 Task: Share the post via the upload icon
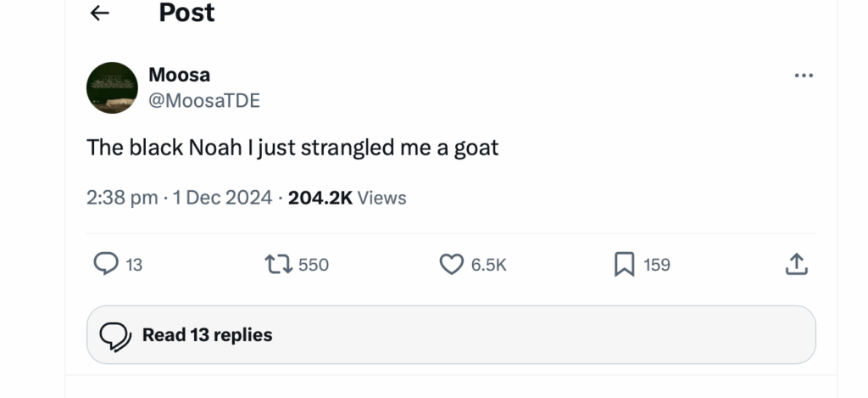[x=797, y=265]
